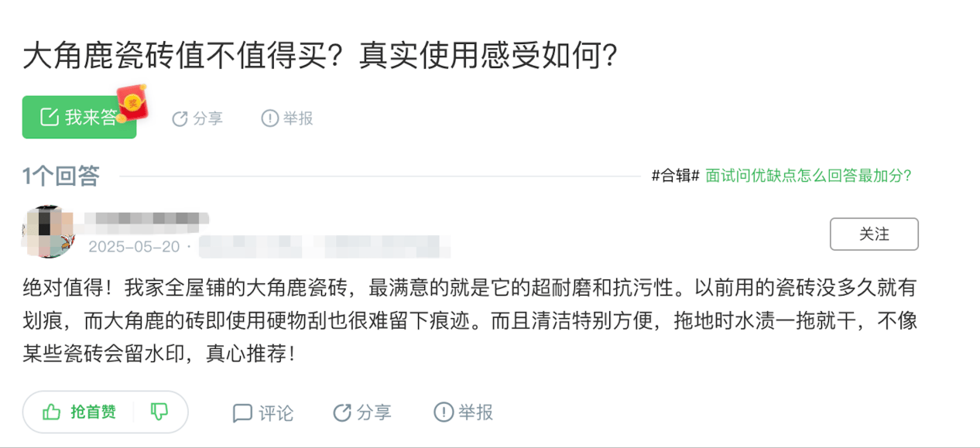Click 分享 text below the answer
This screenshot has width=980, height=448.
coord(374,412)
